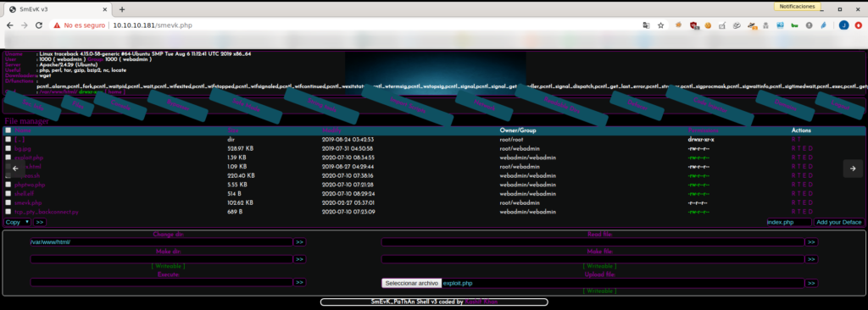Open the Network tab

[483, 105]
